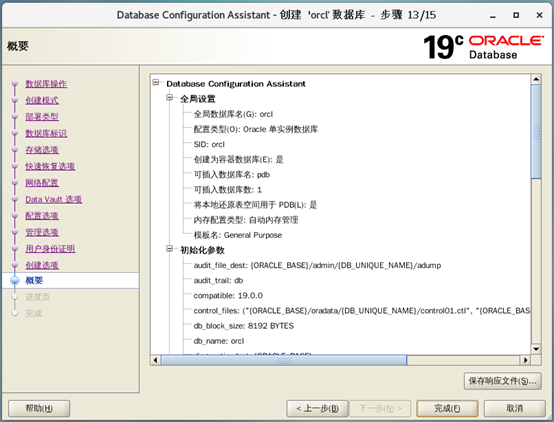Select the 内存配置类型 row
The height and width of the screenshot is (422, 554).
[246, 220]
